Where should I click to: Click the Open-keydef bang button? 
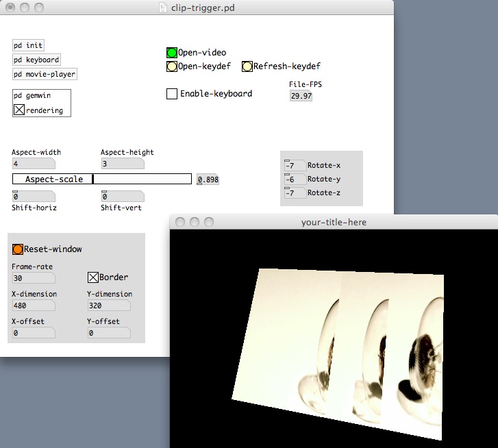coord(172,66)
